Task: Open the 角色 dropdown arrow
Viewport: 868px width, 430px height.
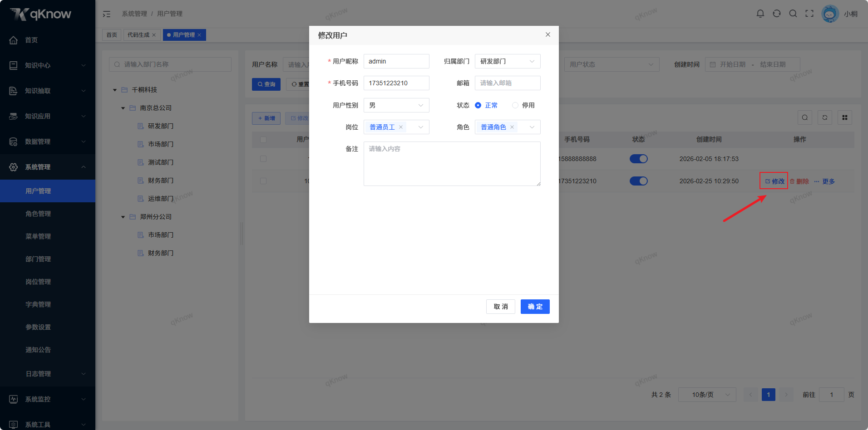Action: click(x=532, y=127)
